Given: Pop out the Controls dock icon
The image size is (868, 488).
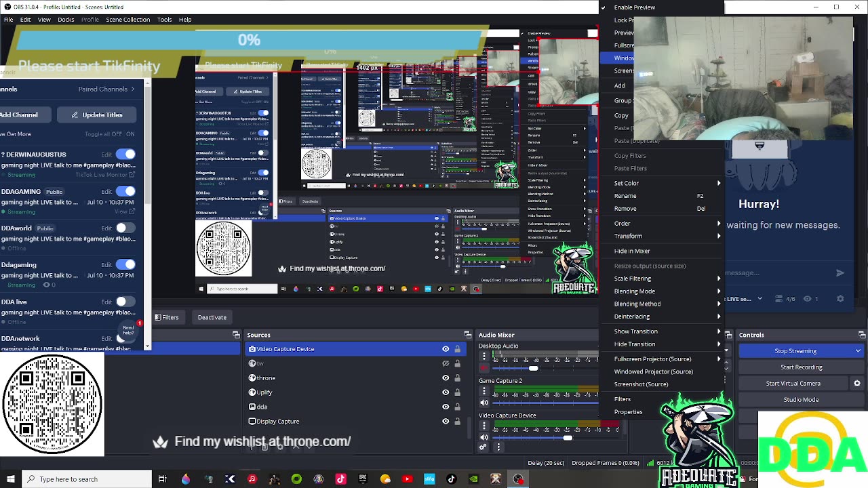Looking at the screenshot, I should 862,335.
